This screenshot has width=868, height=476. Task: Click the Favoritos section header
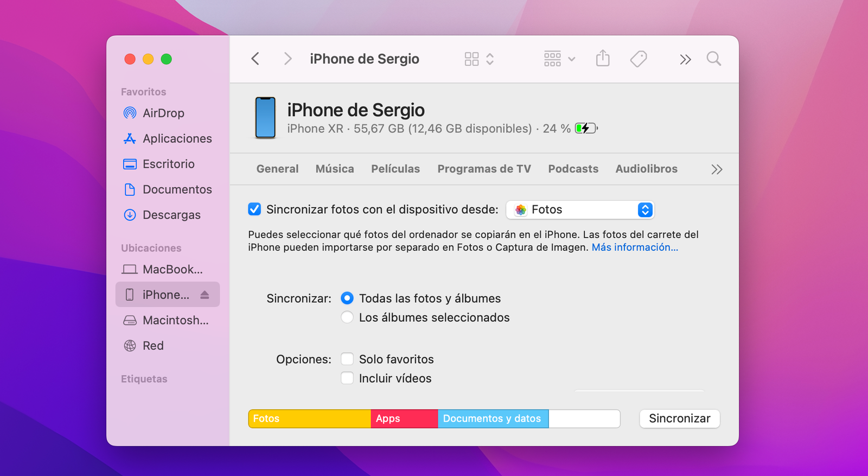click(x=143, y=92)
